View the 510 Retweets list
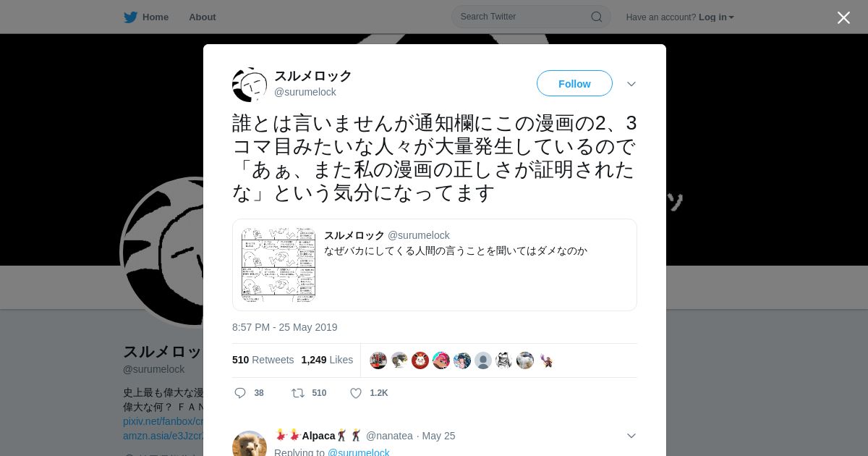The height and width of the screenshot is (456, 868). tap(263, 360)
